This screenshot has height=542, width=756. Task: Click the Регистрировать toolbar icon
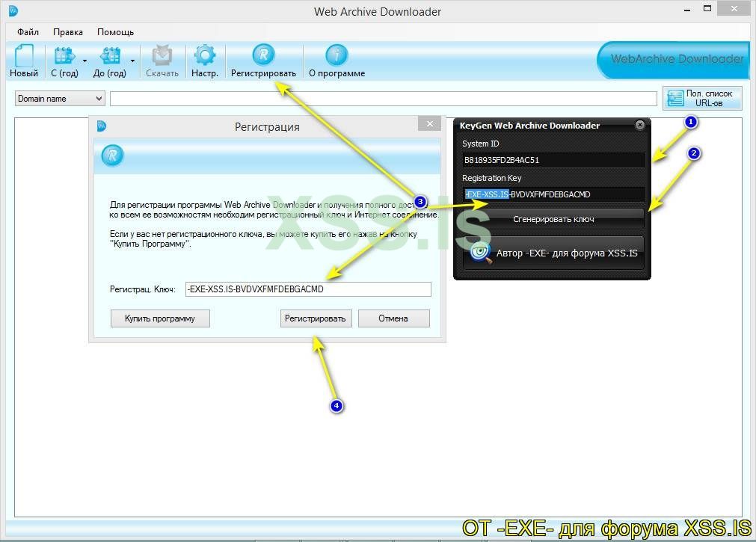click(263, 55)
